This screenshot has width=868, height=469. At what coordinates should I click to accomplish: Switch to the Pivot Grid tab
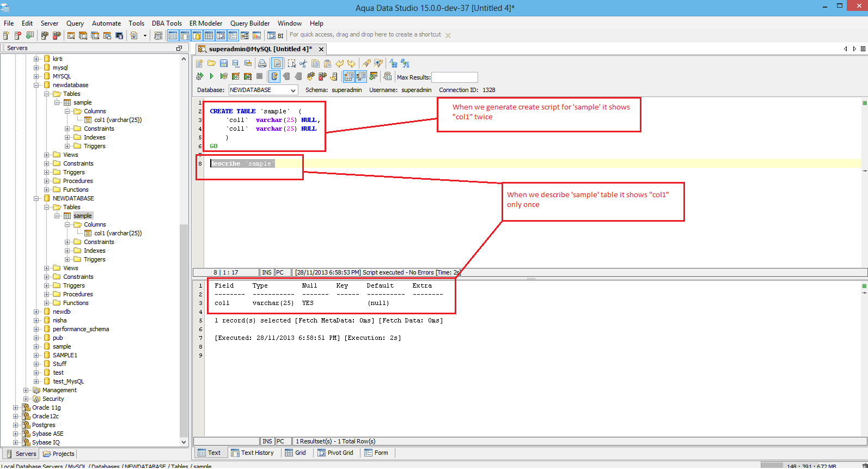click(x=335, y=453)
